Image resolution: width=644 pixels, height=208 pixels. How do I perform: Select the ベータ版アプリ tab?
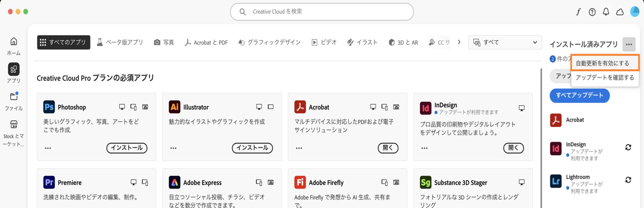tap(120, 42)
